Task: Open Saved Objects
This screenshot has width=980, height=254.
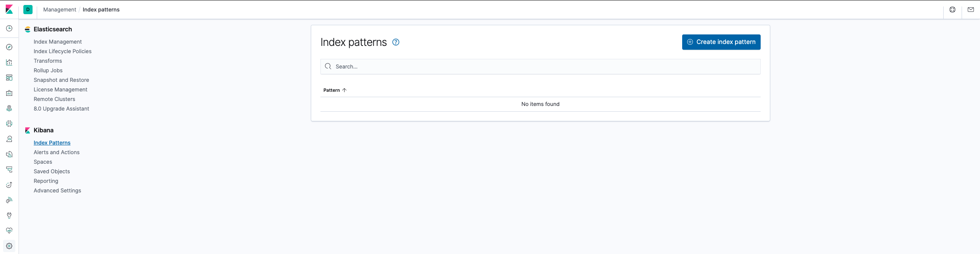Action: point(52,171)
